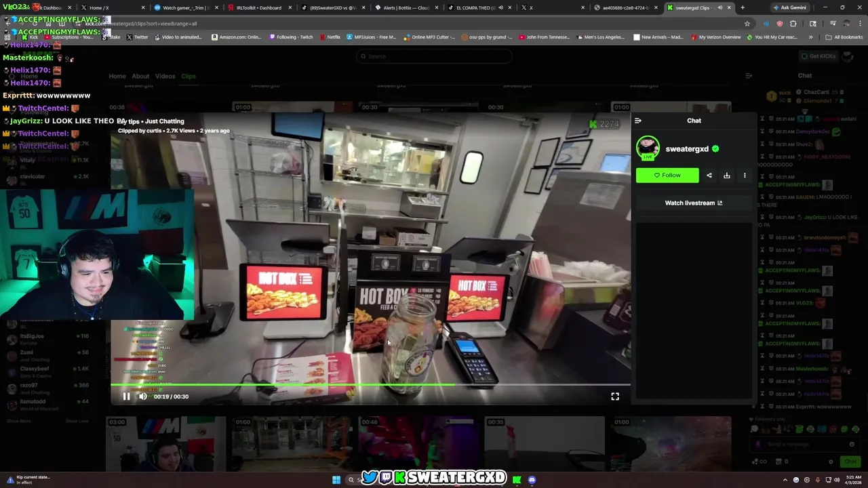Enter fullscreen for the clip player
This screenshot has height=488, width=868.
tap(615, 396)
